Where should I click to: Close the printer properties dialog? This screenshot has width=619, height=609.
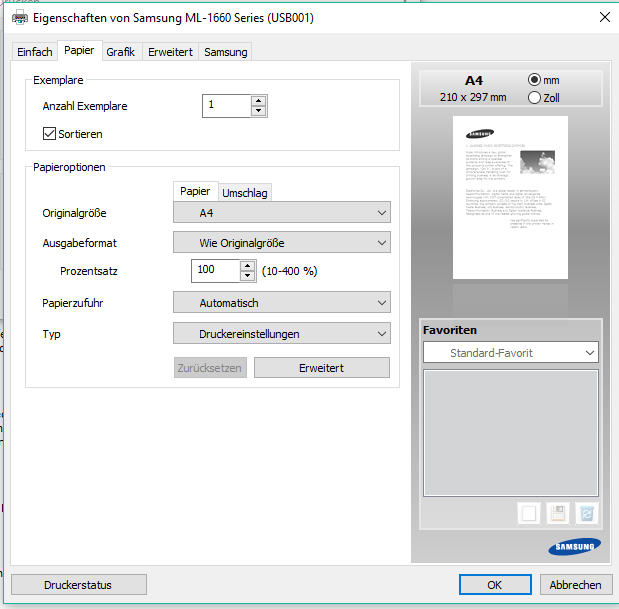click(604, 17)
